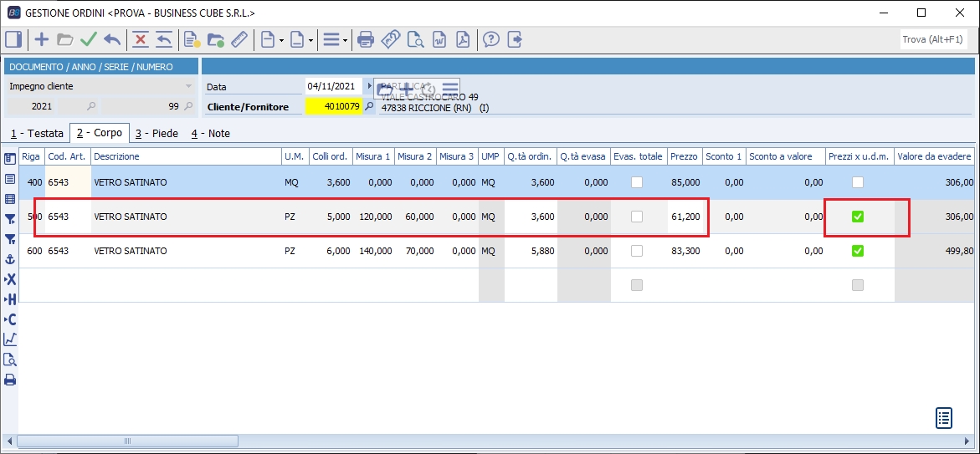Image resolution: width=980 pixels, height=454 pixels.
Task: Click the printer icon in top toolbar
Action: click(x=365, y=39)
